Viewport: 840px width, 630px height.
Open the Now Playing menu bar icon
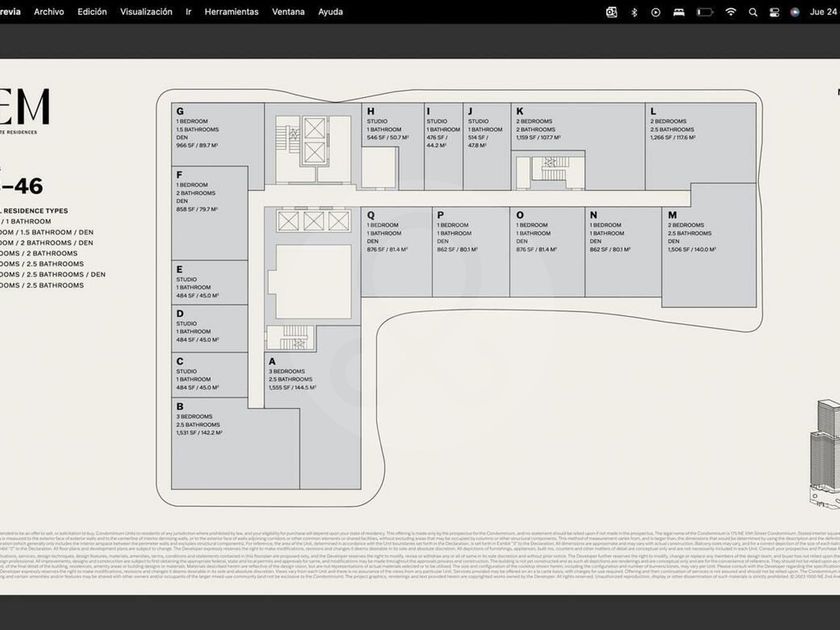[656, 12]
